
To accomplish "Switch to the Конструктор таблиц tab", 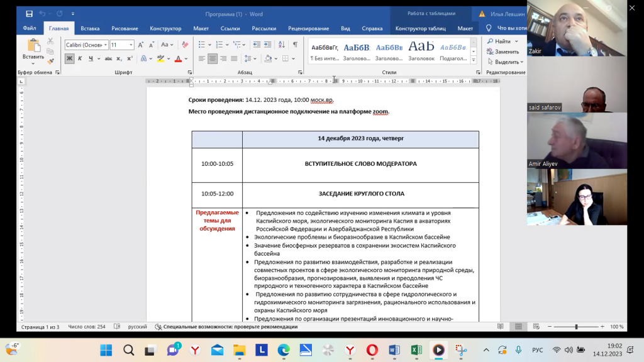I will [421, 28].
